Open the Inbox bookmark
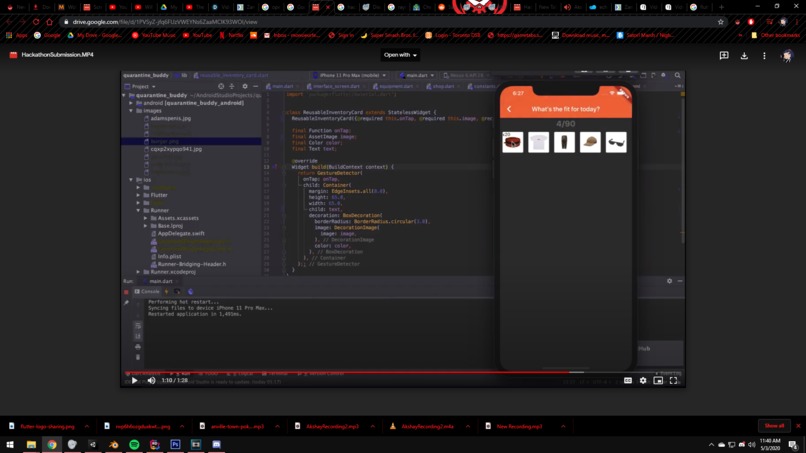Viewport: 806px width, 453px height. [291, 35]
